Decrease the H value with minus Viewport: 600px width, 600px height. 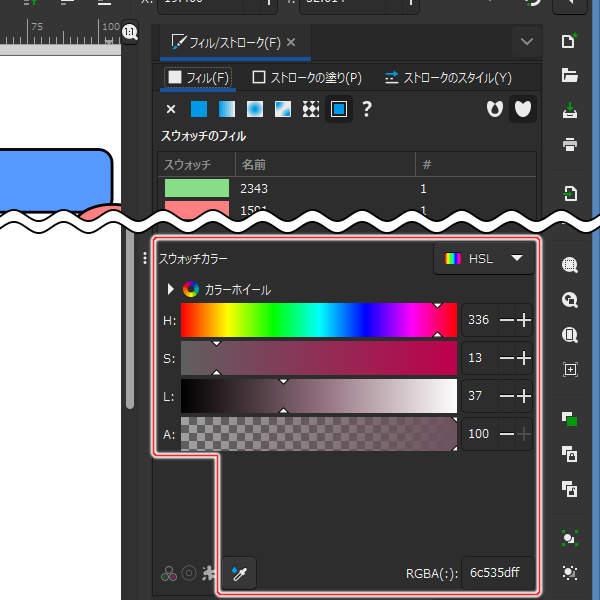pyautogui.click(x=507, y=320)
